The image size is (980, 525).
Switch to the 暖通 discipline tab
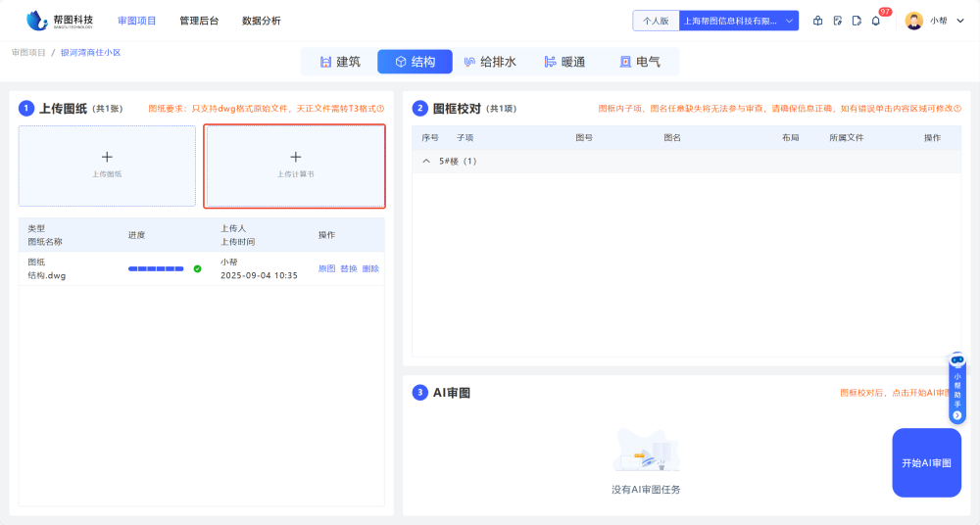pyautogui.click(x=564, y=62)
